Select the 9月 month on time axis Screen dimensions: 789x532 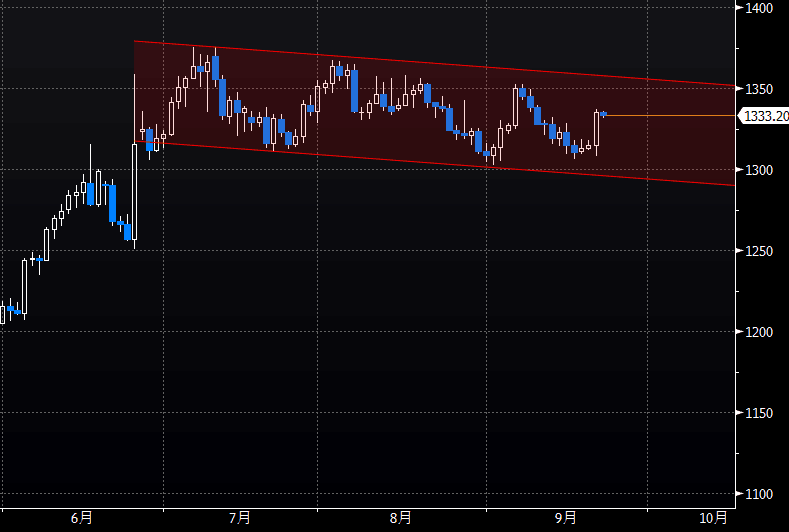565,517
